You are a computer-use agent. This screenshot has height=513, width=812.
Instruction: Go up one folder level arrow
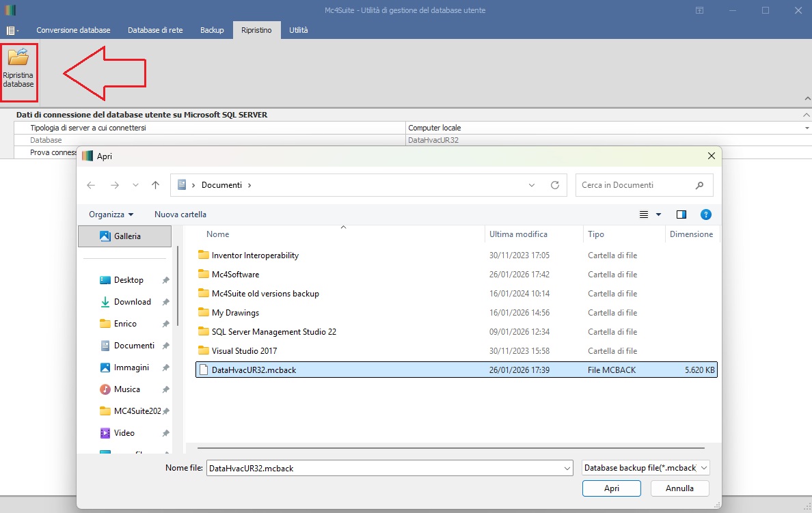coord(155,185)
